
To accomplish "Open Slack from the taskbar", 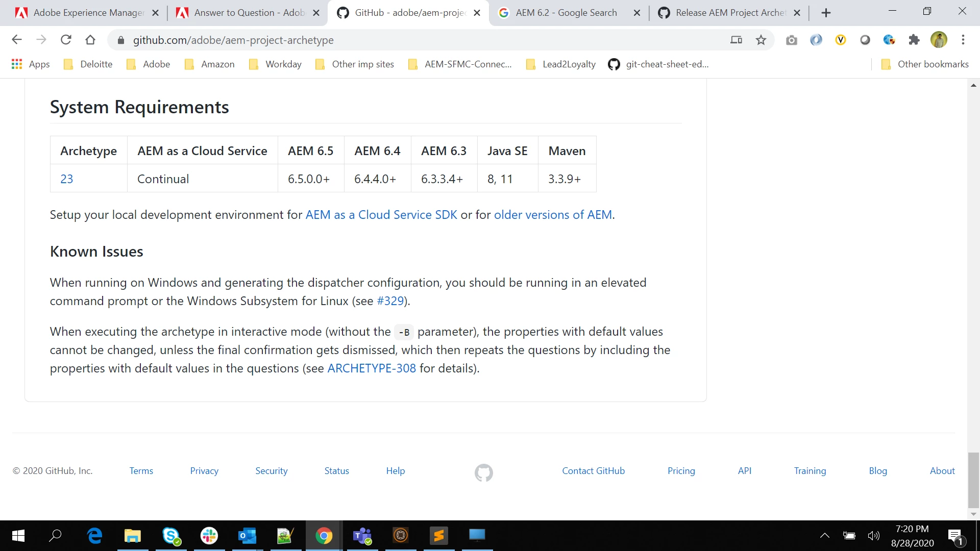I will click(209, 535).
